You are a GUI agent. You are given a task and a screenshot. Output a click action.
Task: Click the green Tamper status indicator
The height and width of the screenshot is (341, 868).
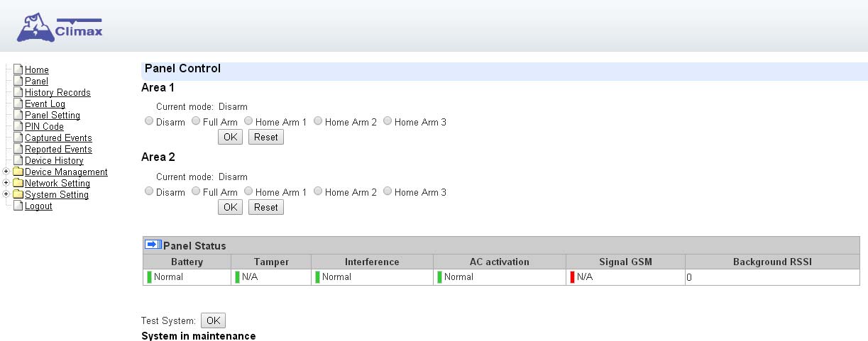pyautogui.click(x=238, y=277)
